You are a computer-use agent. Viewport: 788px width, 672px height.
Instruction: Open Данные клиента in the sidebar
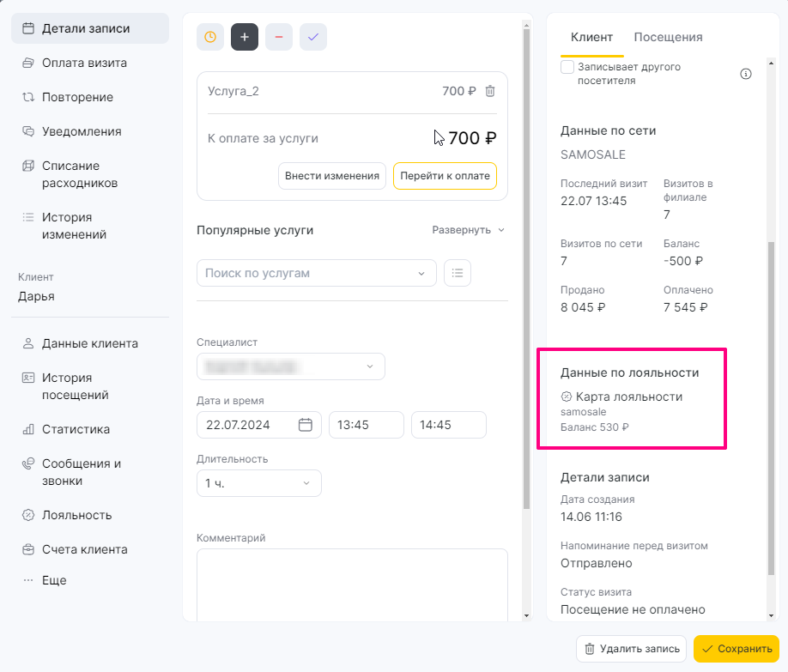coord(90,343)
